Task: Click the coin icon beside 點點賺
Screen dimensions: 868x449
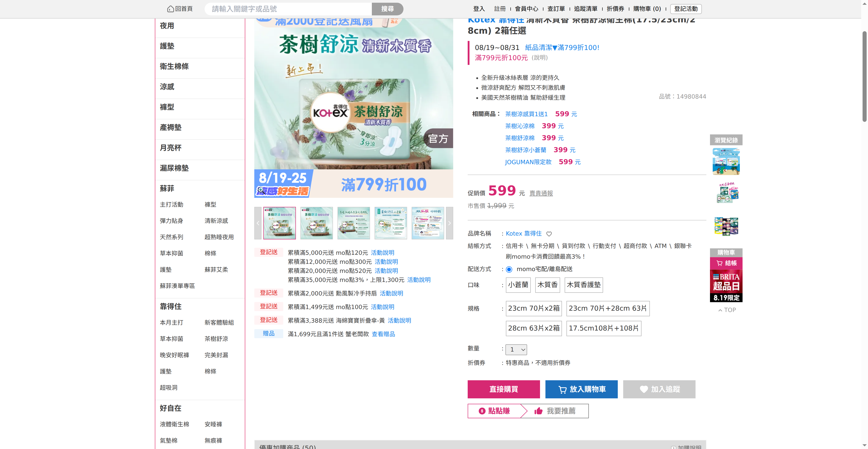Action: [x=482, y=411]
